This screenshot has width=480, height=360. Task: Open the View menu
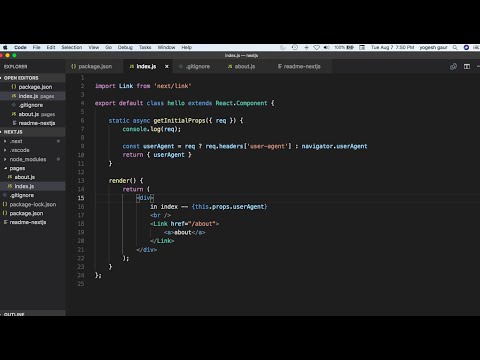click(94, 48)
